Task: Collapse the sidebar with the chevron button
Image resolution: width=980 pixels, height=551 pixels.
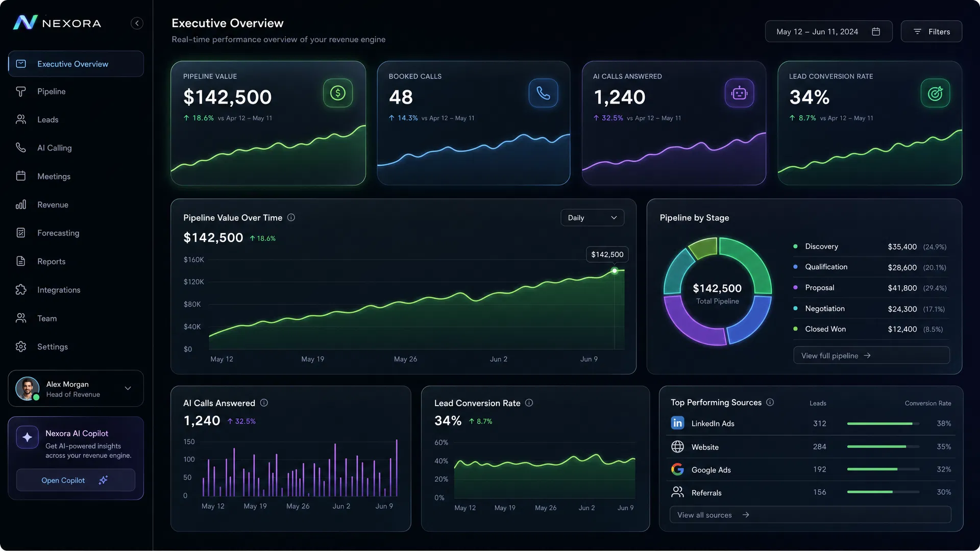Action: pyautogui.click(x=137, y=23)
